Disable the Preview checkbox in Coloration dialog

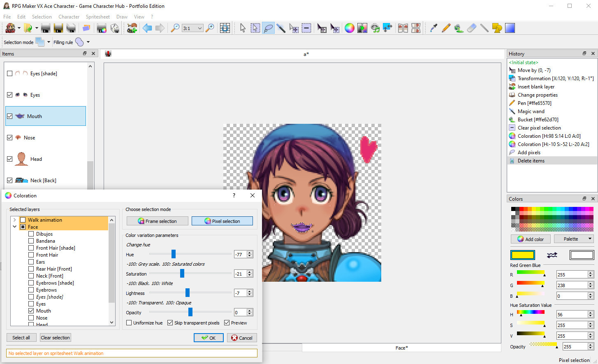pyautogui.click(x=226, y=322)
